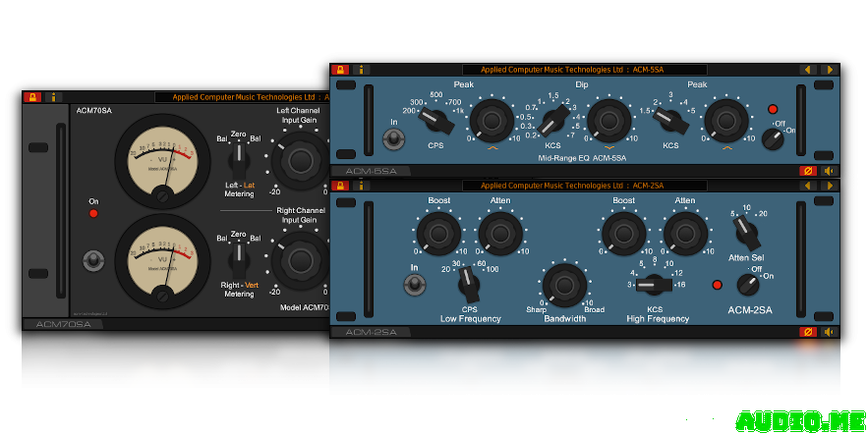Click the Bandwidth knob on ACM-2SA
Viewport: 868px width, 434px height.
[564, 286]
